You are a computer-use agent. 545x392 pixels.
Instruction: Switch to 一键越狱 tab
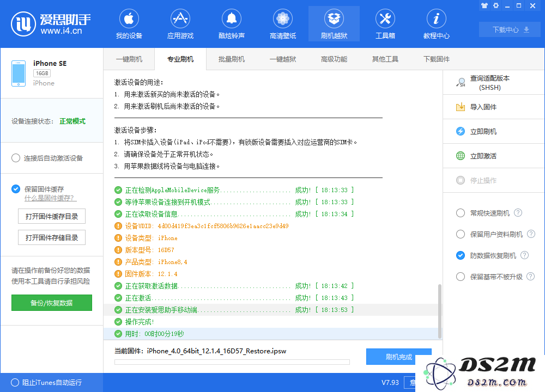click(282, 59)
